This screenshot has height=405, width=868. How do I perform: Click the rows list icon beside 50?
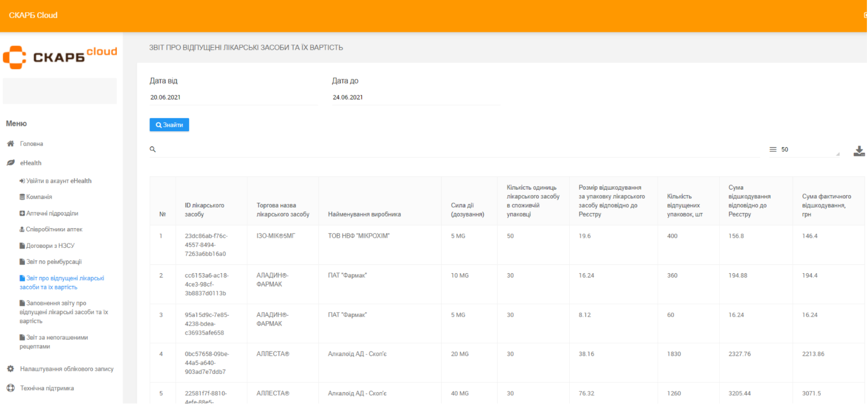[773, 149]
